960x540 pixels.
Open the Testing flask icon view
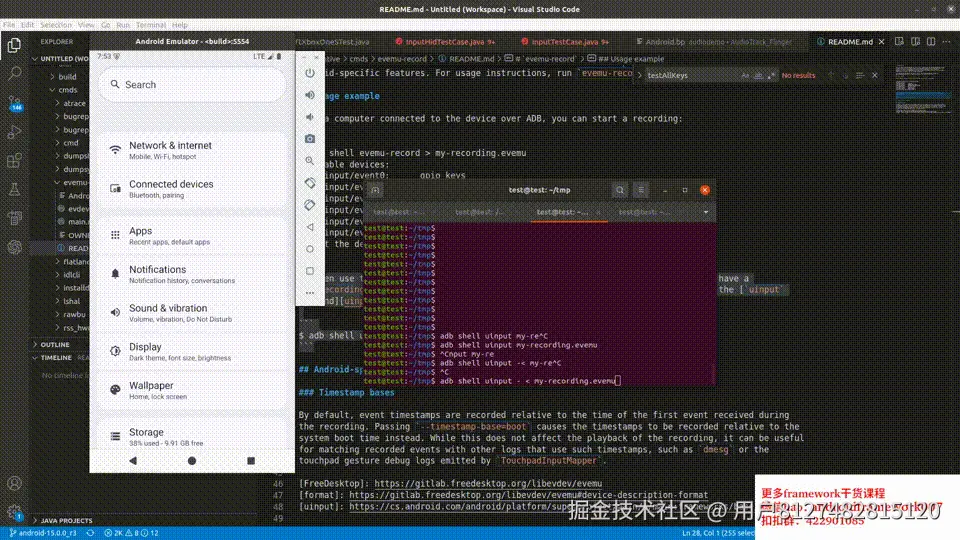tap(14, 189)
